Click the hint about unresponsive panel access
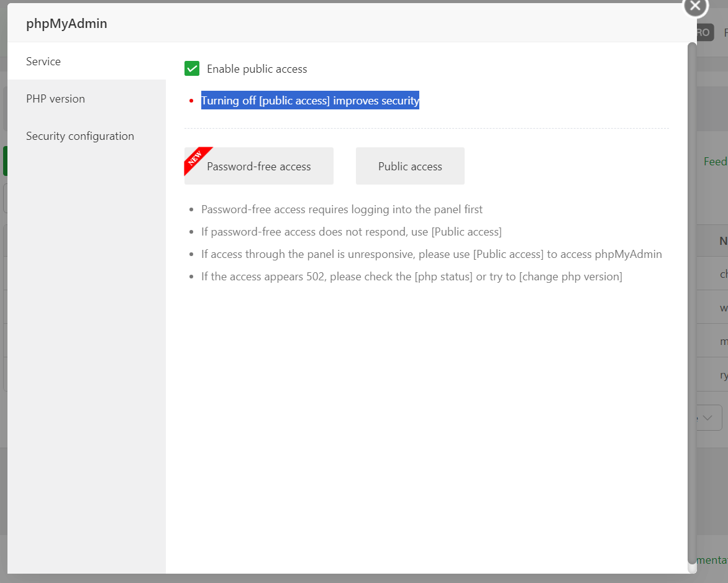728x583 pixels. 431,254
